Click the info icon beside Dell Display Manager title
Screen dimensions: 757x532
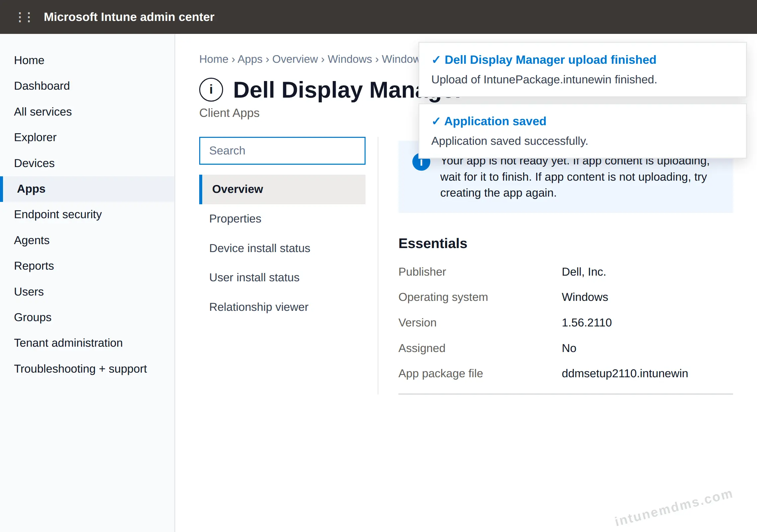click(211, 90)
